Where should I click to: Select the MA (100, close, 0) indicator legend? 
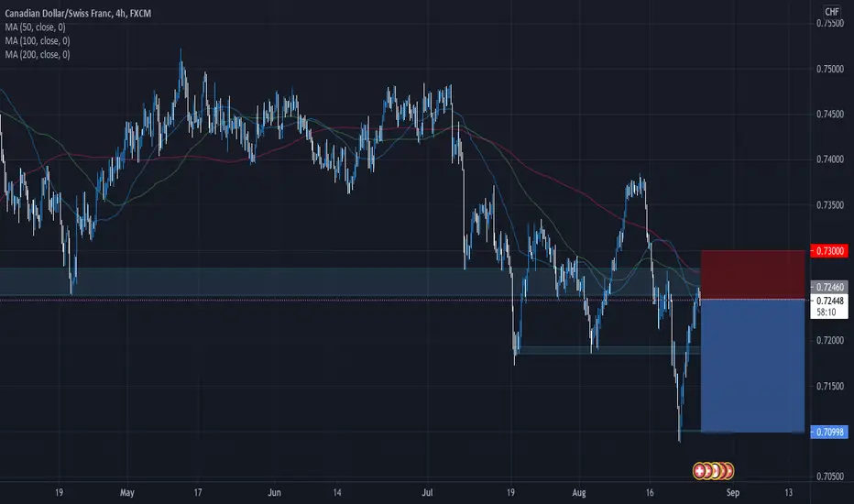point(38,40)
